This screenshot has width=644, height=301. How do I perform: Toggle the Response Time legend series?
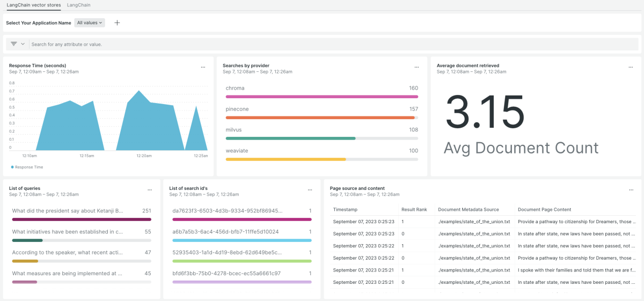[x=27, y=167]
